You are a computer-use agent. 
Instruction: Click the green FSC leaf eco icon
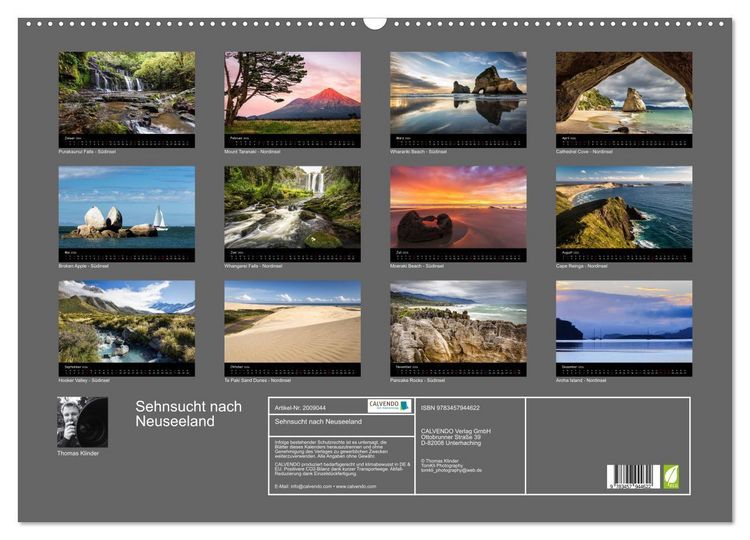pos(671,477)
